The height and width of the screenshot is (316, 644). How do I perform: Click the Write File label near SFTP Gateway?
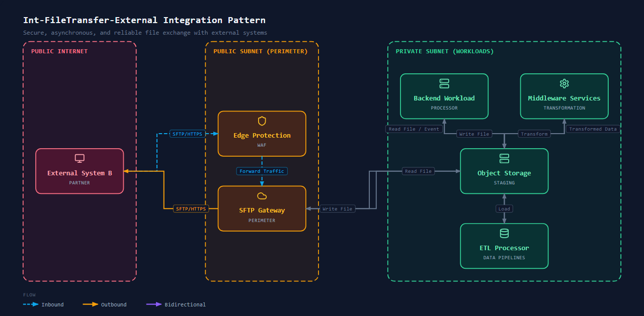(337, 208)
